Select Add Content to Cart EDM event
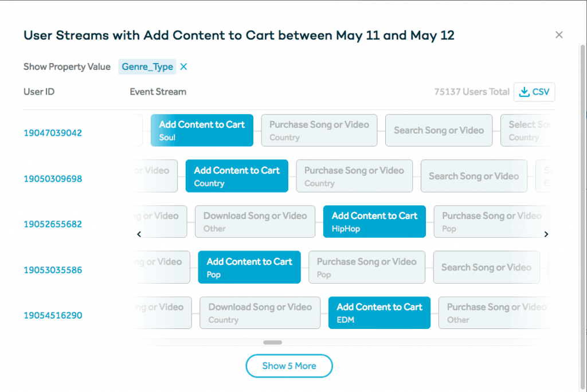Screen dimensions: 587x392 pyautogui.click(x=379, y=313)
